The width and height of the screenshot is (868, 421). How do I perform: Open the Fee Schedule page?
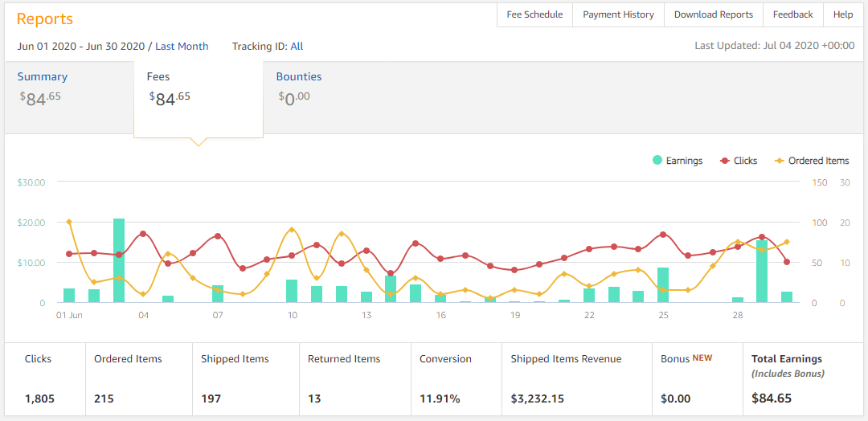pos(534,15)
